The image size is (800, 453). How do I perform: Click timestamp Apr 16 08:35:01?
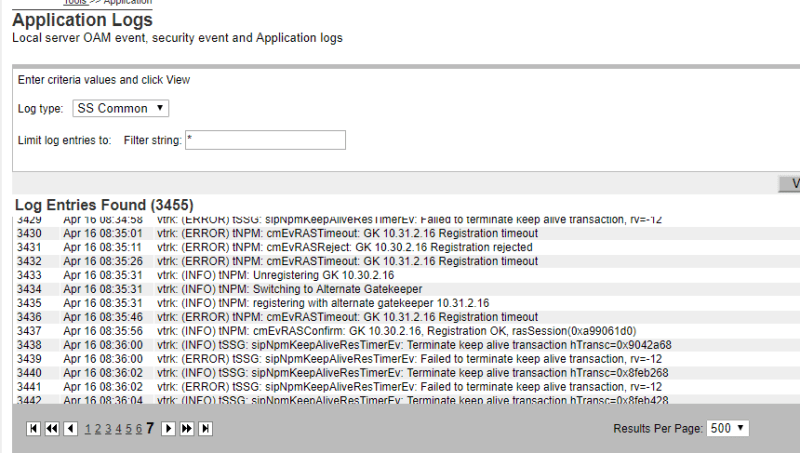tap(103, 234)
